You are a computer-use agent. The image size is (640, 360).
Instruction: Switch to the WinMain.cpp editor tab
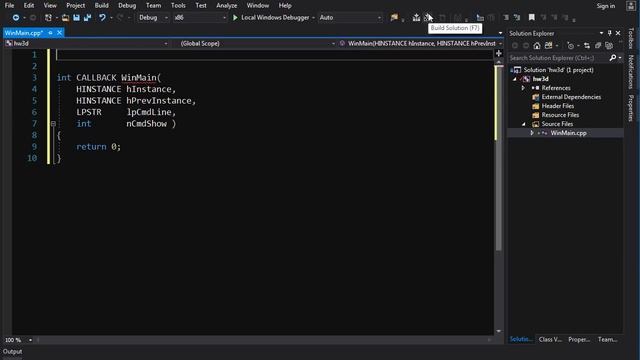point(24,33)
